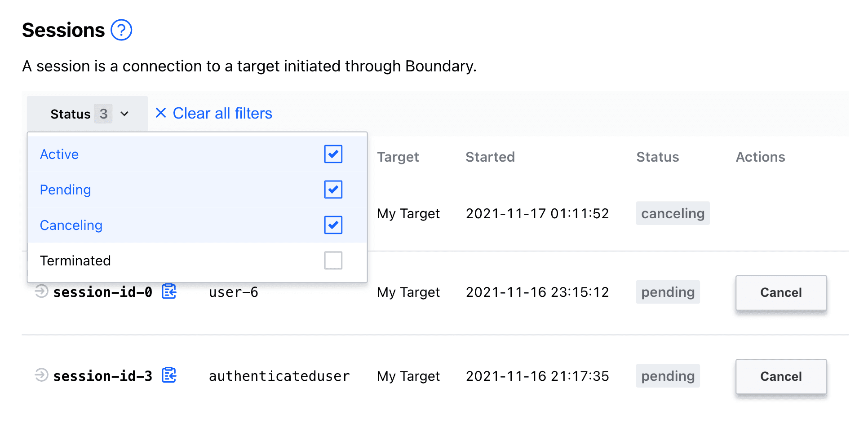Select Canceling in the status dropdown list
868x441 pixels.
(x=71, y=225)
